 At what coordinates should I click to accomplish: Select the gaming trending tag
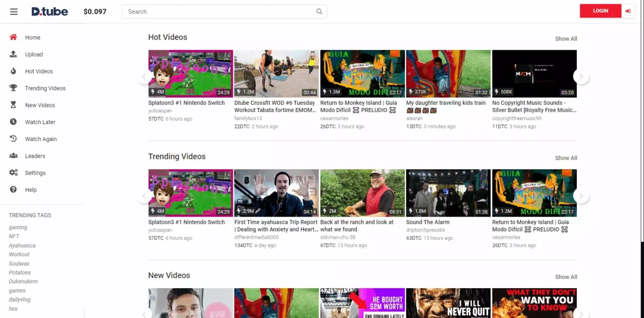[18, 228]
